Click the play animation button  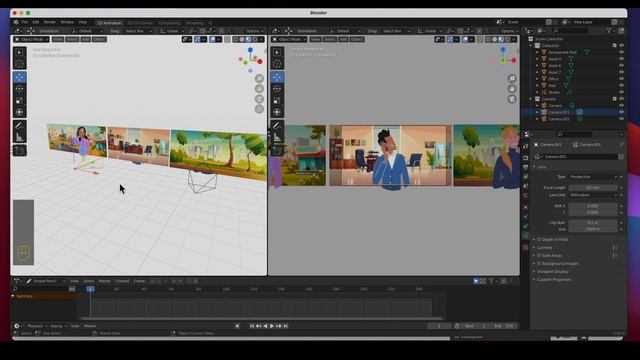point(272,326)
